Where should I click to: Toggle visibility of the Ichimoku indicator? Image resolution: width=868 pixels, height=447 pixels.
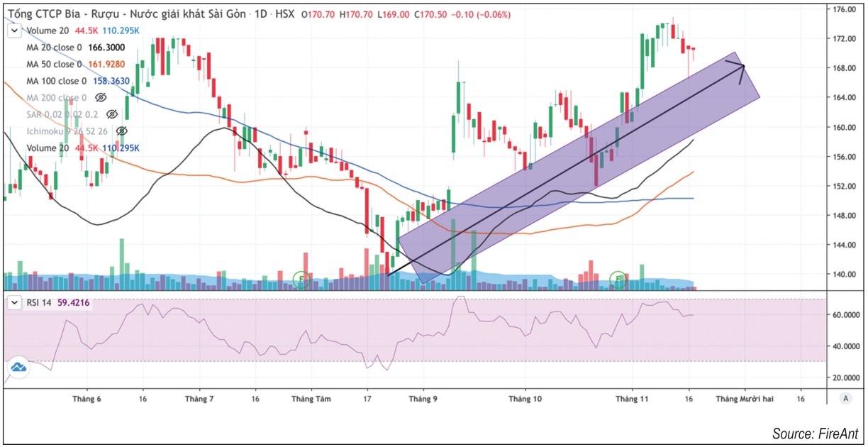[121, 131]
